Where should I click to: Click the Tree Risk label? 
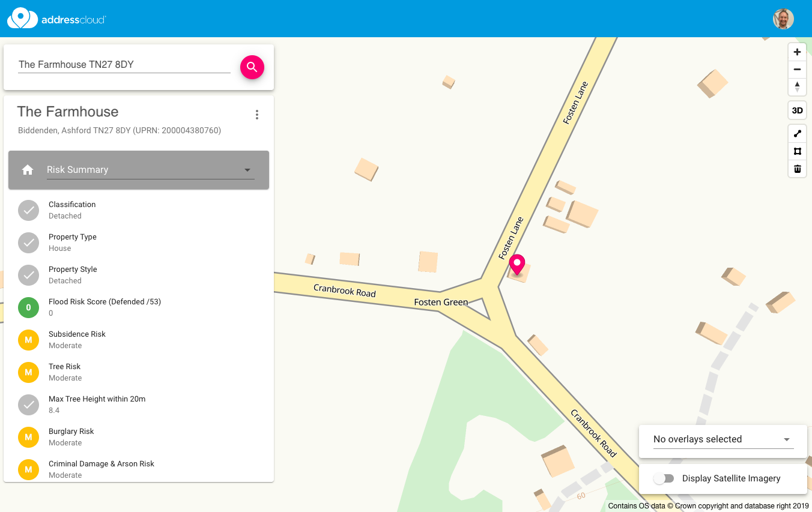[x=64, y=367]
